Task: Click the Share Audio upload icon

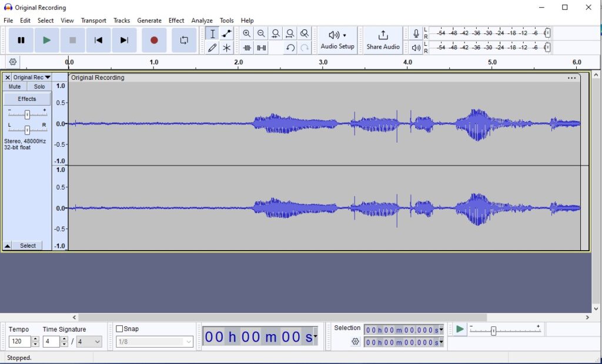Action: pyautogui.click(x=383, y=35)
